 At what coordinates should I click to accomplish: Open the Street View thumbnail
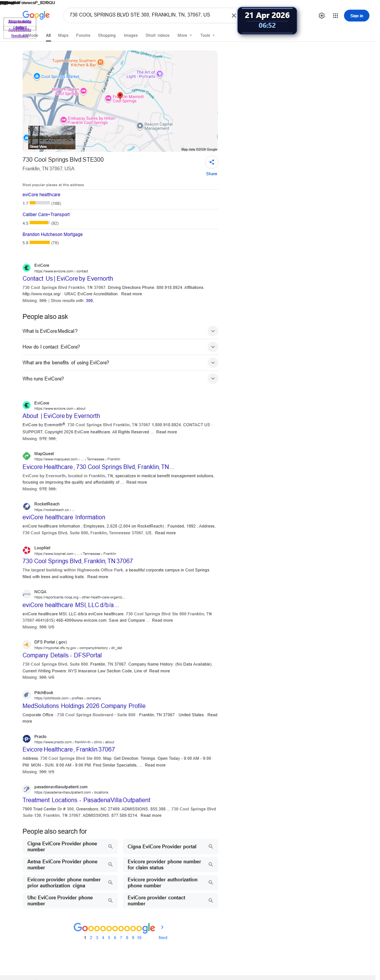pyautogui.click(x=52, y=139)
